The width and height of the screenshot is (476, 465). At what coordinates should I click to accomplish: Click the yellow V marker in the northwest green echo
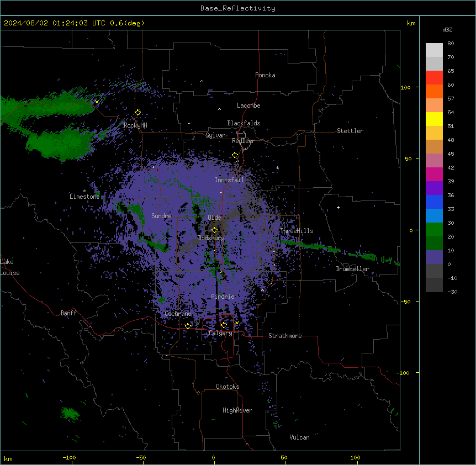click(x=97, y=102)
